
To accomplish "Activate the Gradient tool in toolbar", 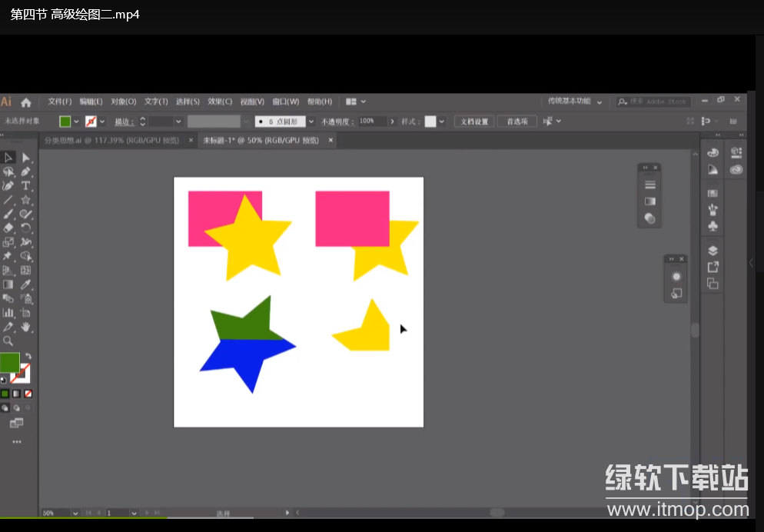I will 8,284.
